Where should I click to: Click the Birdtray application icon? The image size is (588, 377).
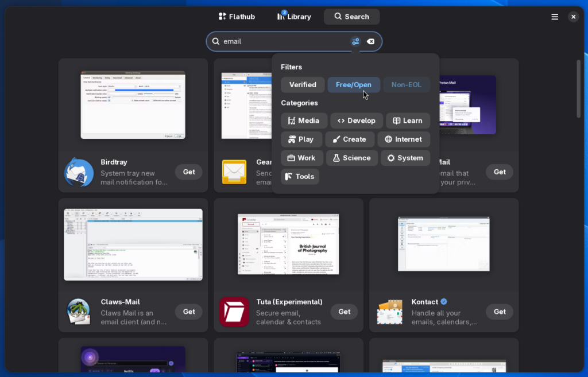tap(79, 172)
